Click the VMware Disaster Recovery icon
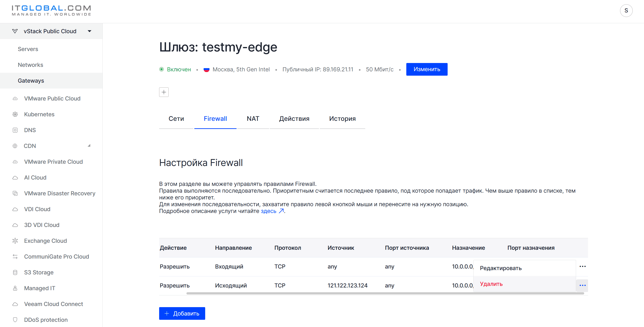The image size is (644, 327). pyautogui.click(x=15, y=193)
